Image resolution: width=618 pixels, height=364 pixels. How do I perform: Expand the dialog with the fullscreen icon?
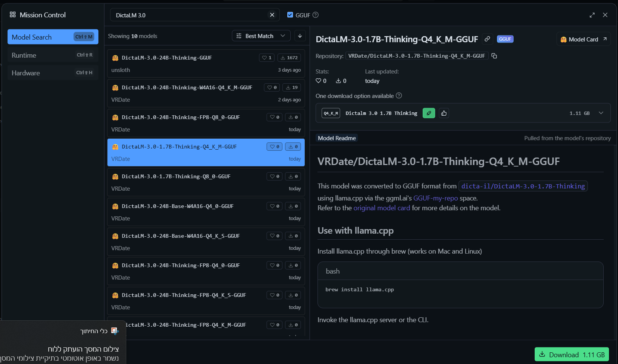coord(592,15)
